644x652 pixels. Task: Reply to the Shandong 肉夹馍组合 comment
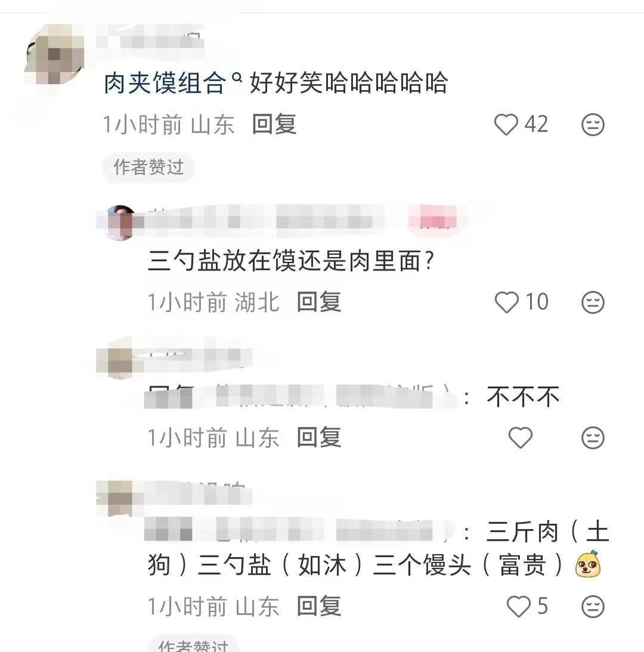[274, 125]
